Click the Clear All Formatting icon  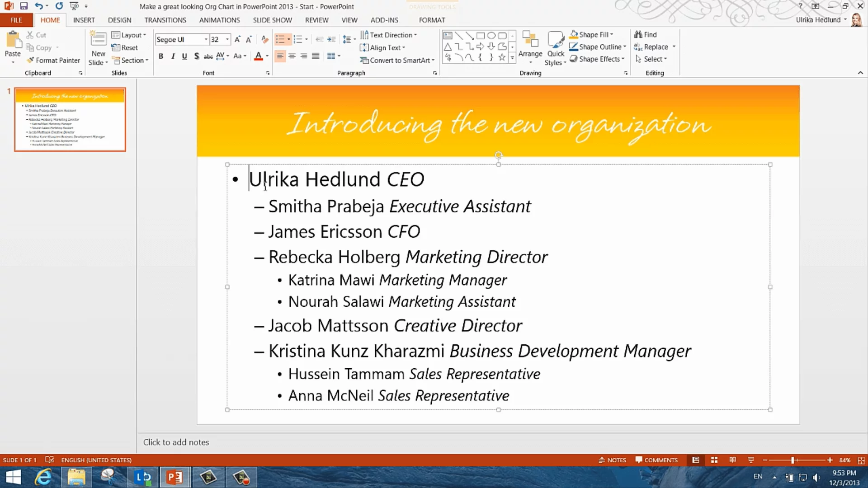tap(265, 40)
